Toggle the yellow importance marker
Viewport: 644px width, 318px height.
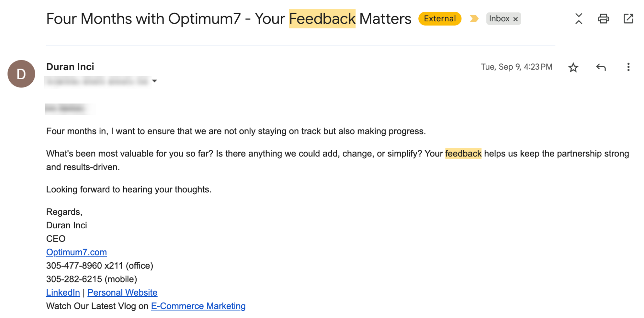(474, 18)
